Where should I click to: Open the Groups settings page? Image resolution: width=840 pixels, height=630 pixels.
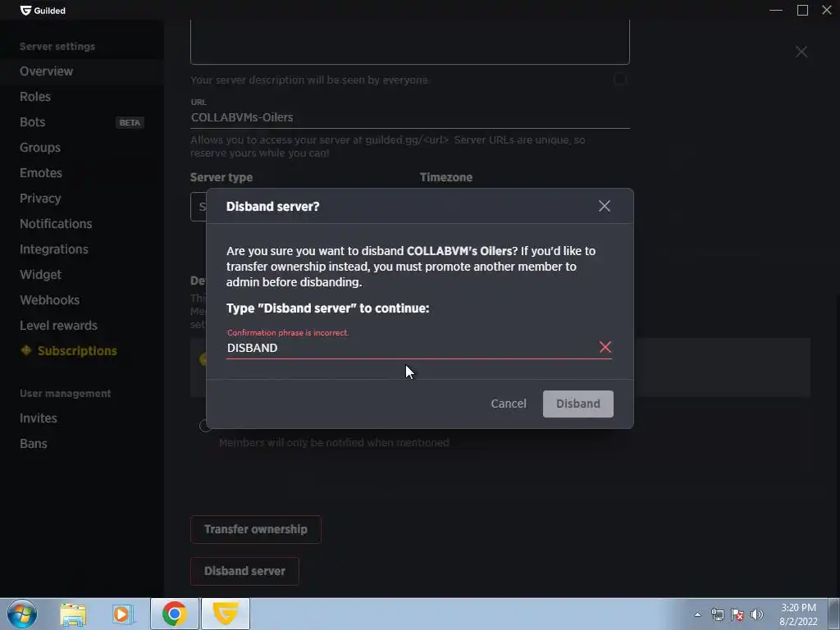[x=40, y=148]
